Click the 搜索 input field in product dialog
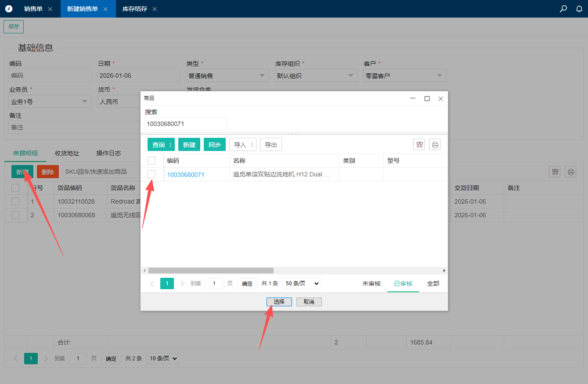The width and height of the screenshot is (588, 384). pyautogui.click(x=185, y=124)
